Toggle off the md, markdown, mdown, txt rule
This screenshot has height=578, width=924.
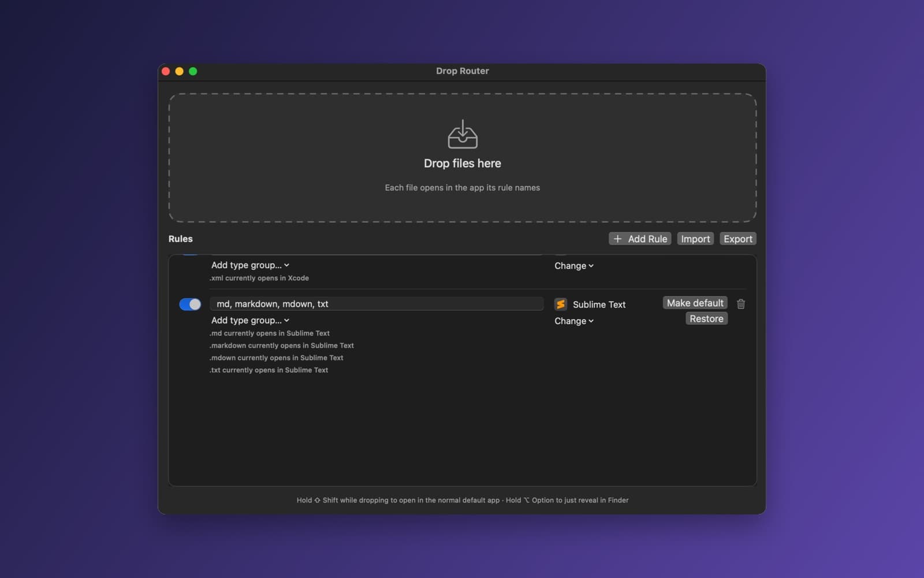point(190,304)
